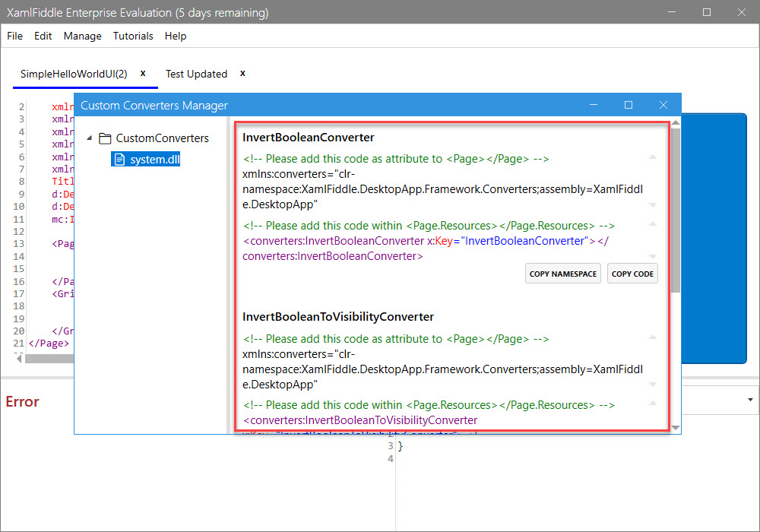Viewport: 760px width, 532px height.
Task: Open the dropdown arrow in the Error panel
Action: 750,400
